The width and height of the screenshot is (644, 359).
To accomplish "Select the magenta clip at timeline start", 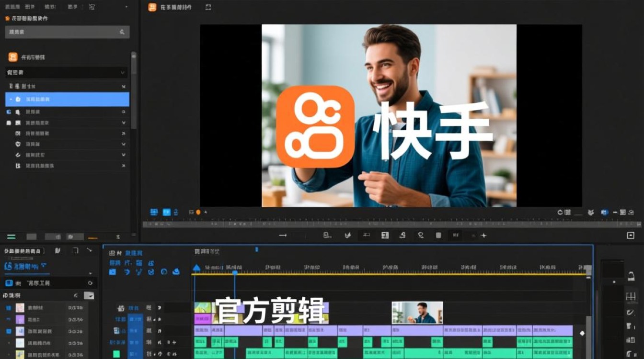I will (x=203, y=319).
